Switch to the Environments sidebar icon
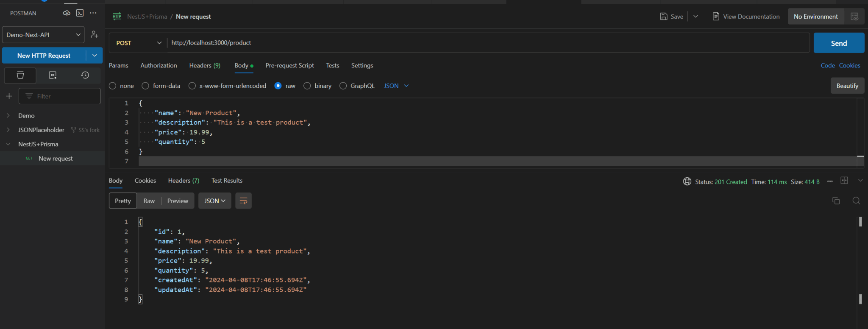 (53, 75)
